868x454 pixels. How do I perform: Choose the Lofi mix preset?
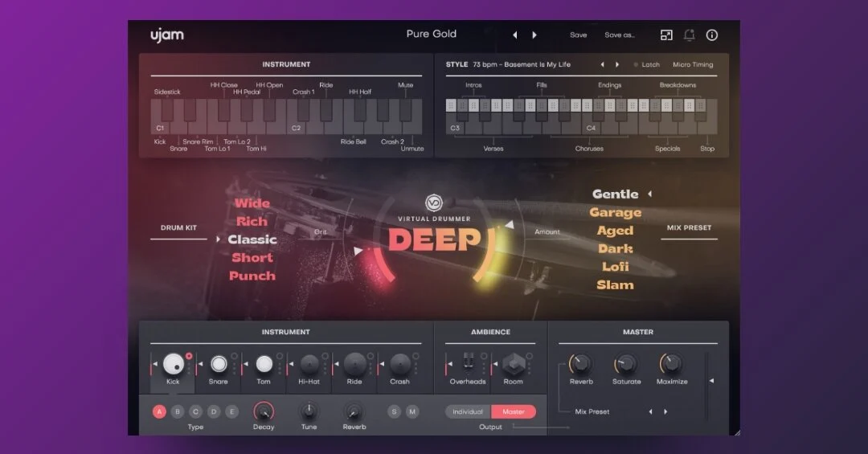pos(615,267)
